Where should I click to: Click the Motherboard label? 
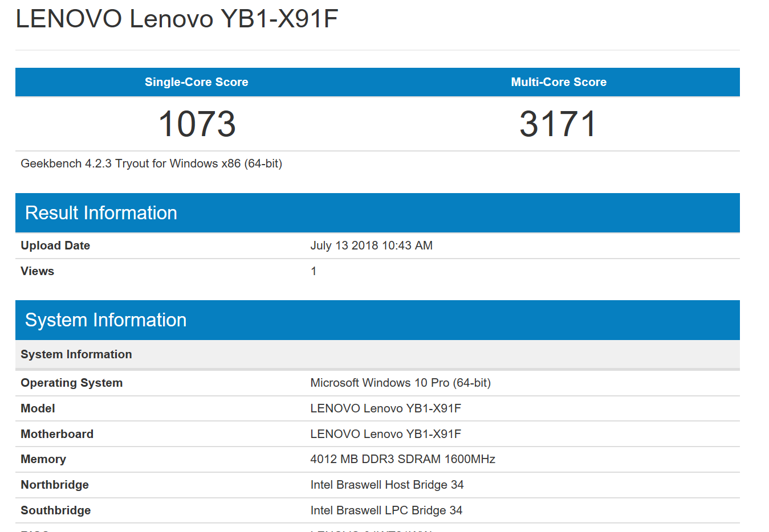click(x=57, y=434)
